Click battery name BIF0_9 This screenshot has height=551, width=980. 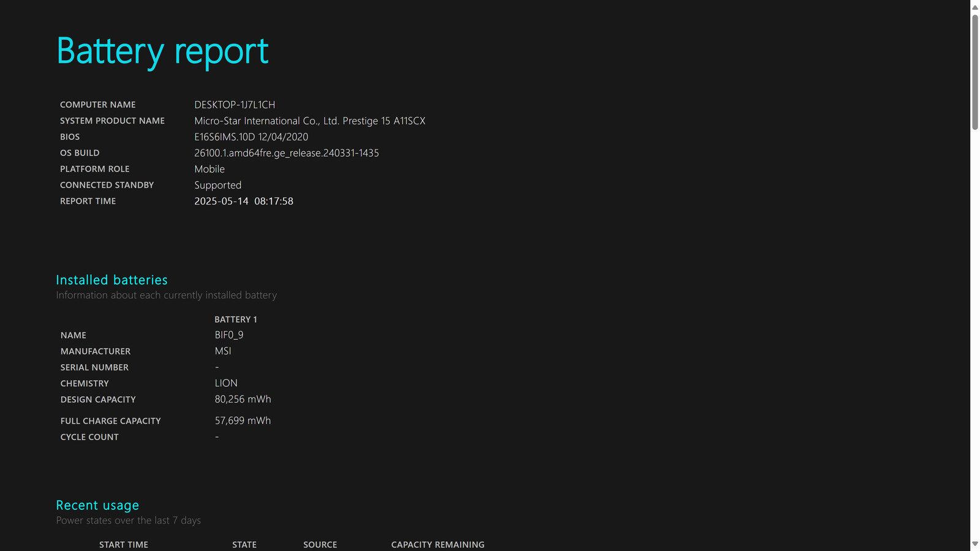229,335
